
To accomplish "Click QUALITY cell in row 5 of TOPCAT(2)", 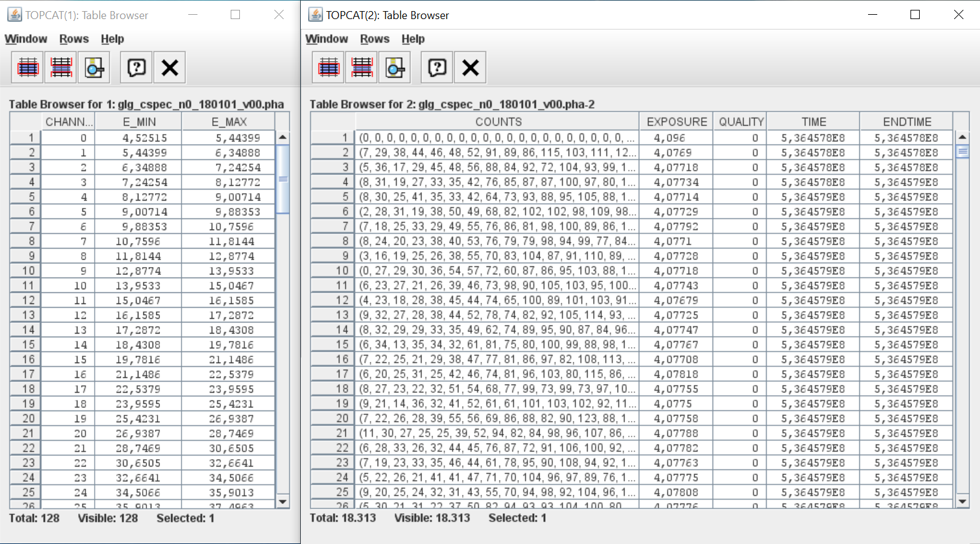I will click(741, 197).
